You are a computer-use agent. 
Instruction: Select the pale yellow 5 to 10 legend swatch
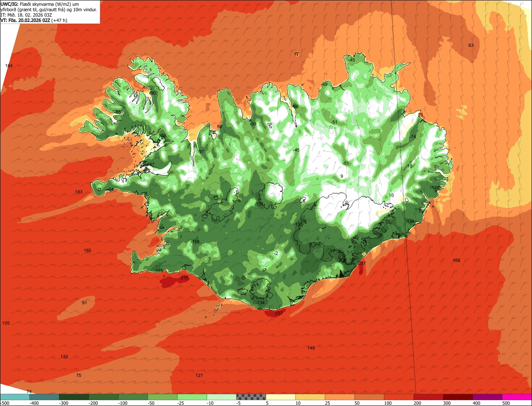click(281, 397)
